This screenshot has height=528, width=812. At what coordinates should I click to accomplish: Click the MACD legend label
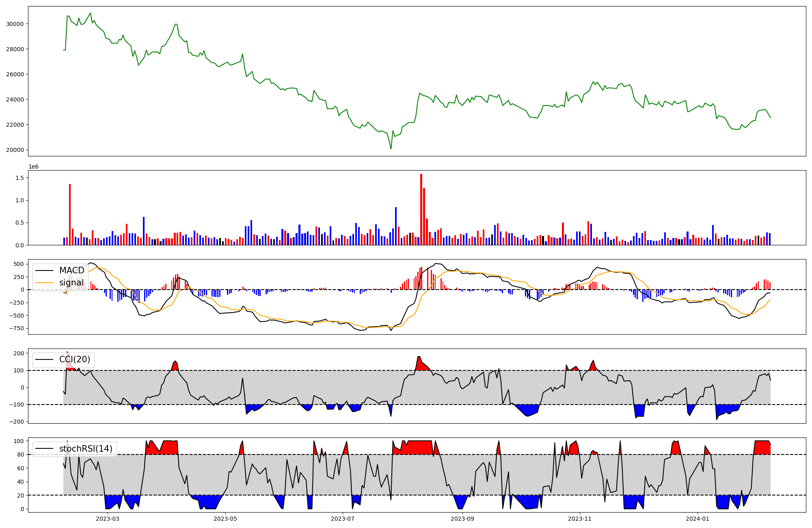coord(71,270)
